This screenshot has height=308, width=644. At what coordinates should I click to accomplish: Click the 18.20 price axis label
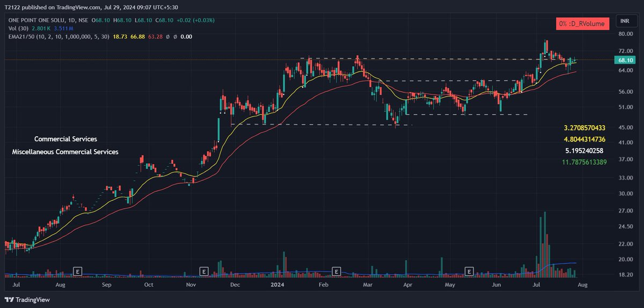coord(626,275)
